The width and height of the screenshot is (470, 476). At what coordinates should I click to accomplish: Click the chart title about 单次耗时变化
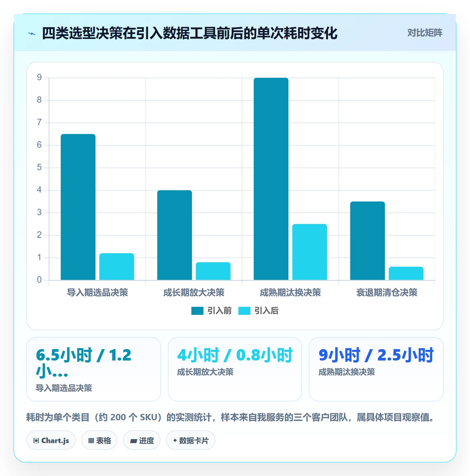(190, 33)
